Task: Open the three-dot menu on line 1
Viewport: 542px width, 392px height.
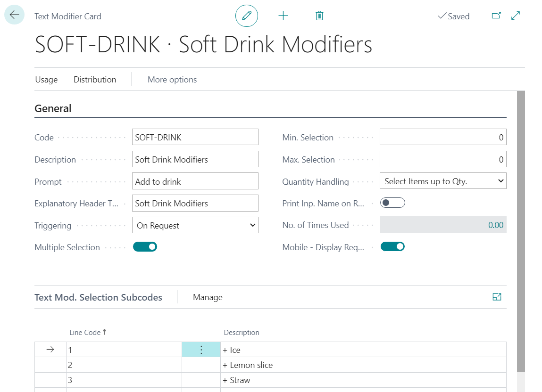Action: click(x=201, y=350)
